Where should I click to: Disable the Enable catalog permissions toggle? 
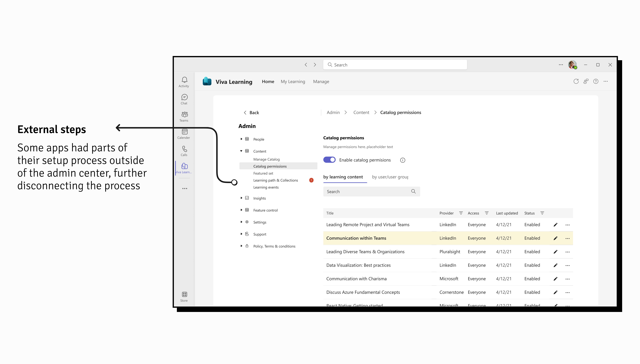click(329, 160)
